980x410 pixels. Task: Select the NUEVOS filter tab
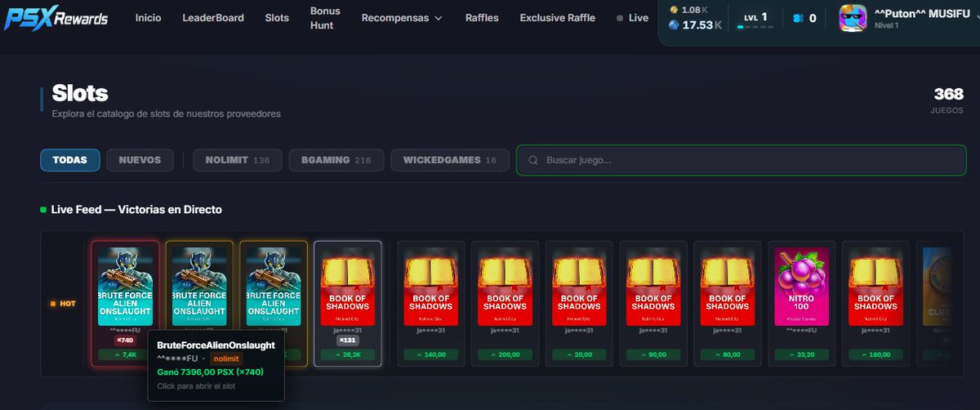click(140, 160)
